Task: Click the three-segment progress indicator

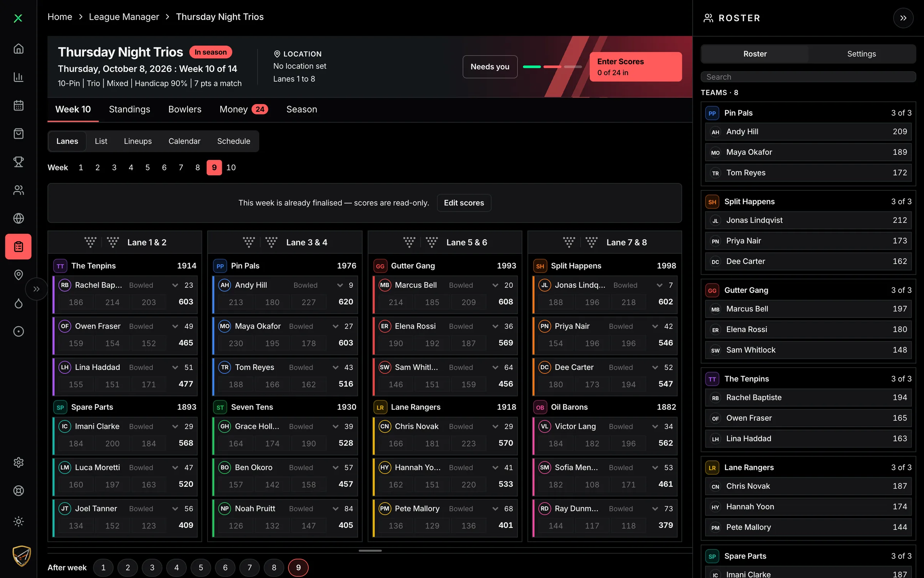Action: point(552,67)
